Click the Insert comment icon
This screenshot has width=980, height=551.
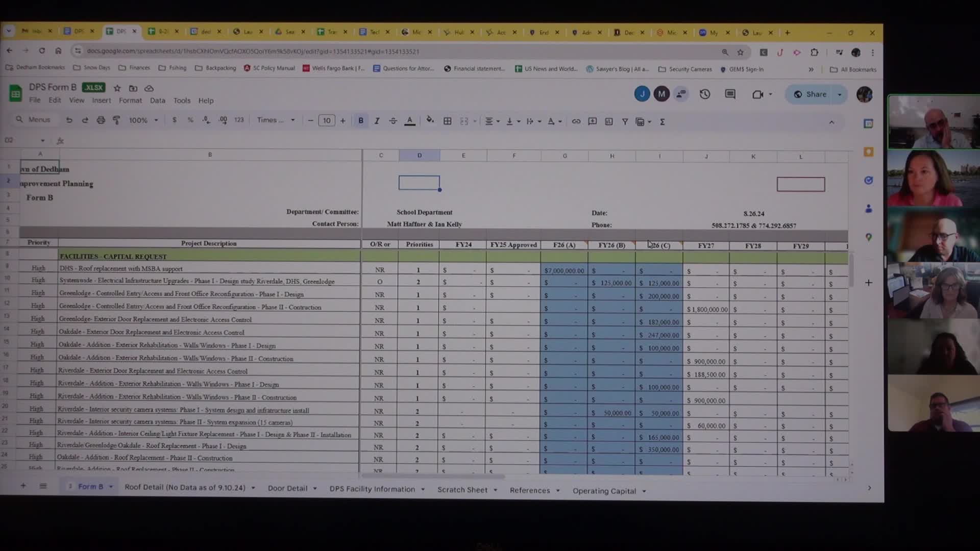click(x=592, y=121)
